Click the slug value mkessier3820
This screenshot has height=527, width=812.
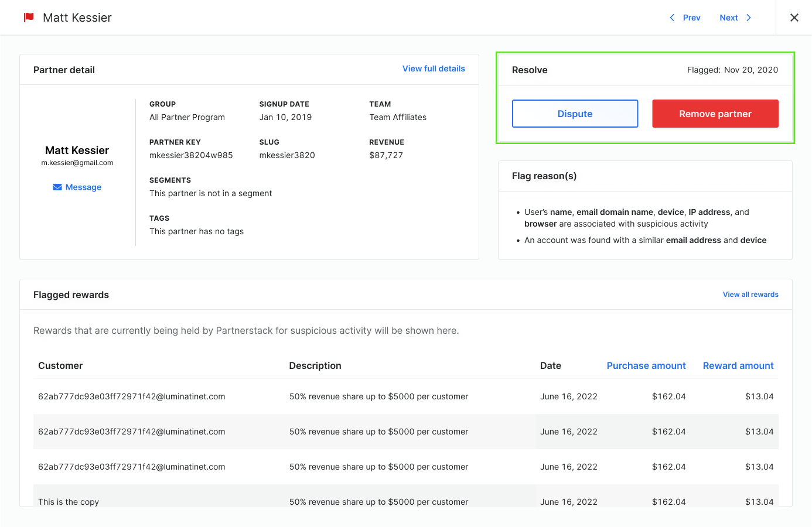[x=287, y=155]
